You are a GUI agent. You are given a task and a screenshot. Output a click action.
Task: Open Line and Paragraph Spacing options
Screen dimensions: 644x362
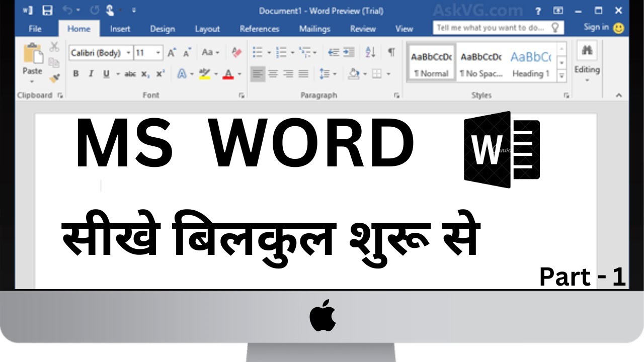point(325,74)
